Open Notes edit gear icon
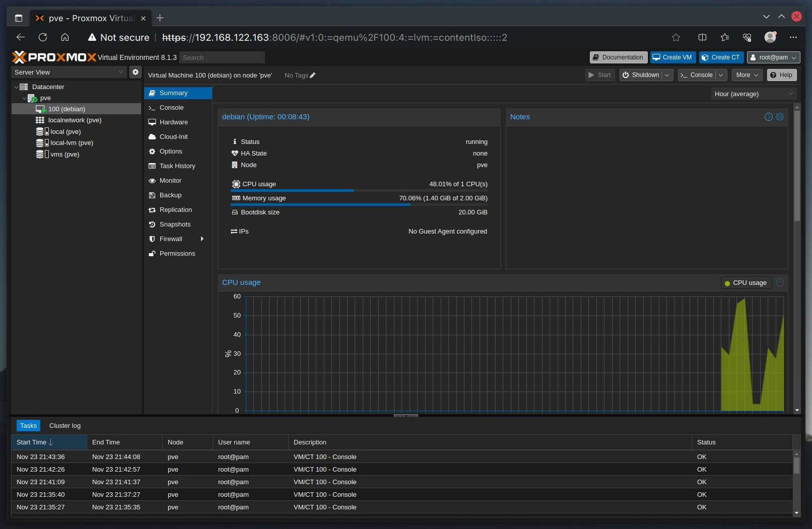This screenshot has width=812, height=529. 780,117
